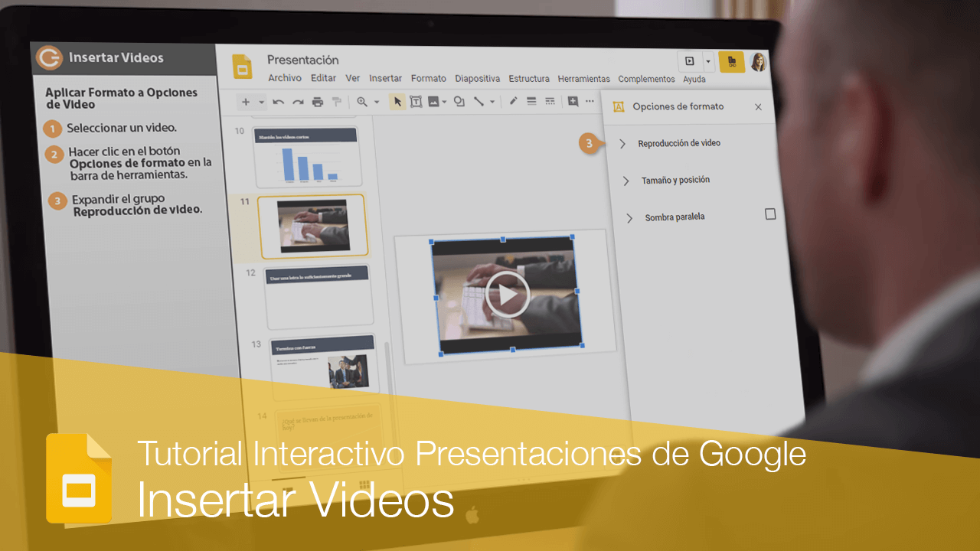The height and width of the screenshot is (551, 980).
Task: Open the Editar menu
Action: coord(324,78)
